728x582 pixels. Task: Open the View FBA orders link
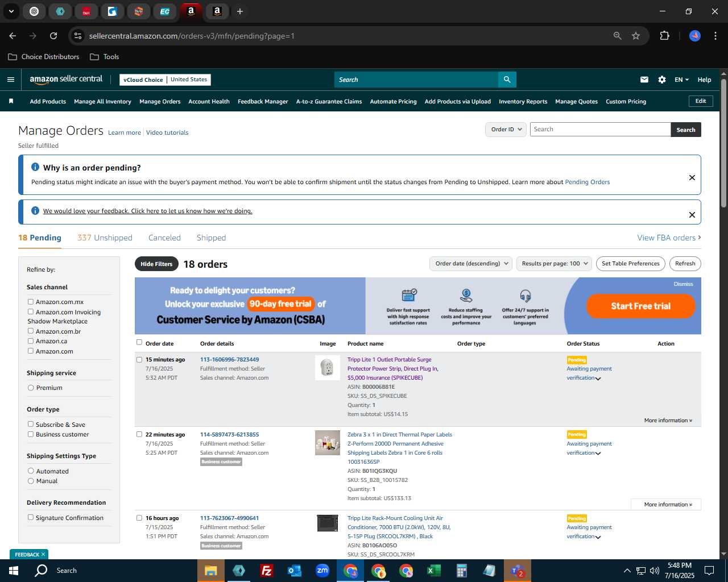click(669, 238)
